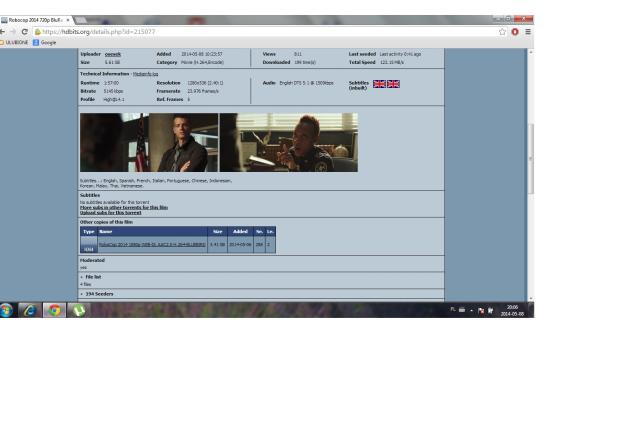Click the scrollbar up arrow
The width and height of the screenshot is (640, 426).
(x=531, y=52)
